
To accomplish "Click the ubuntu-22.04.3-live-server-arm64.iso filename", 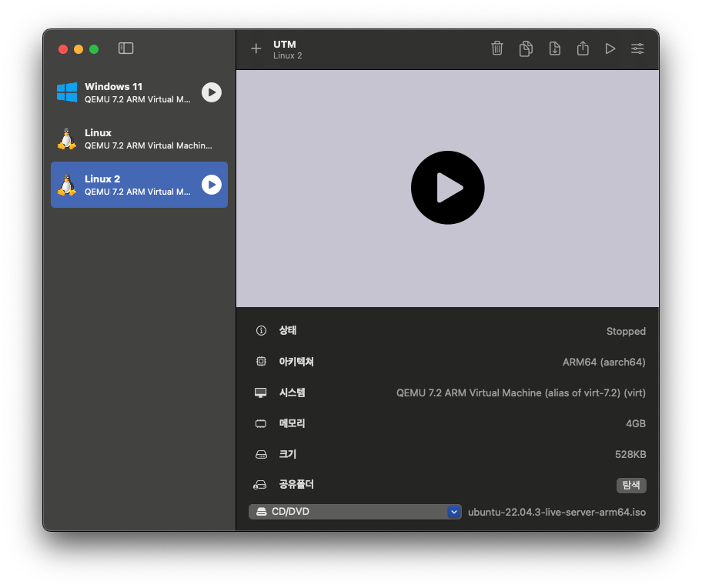I will tap(557, 512).
